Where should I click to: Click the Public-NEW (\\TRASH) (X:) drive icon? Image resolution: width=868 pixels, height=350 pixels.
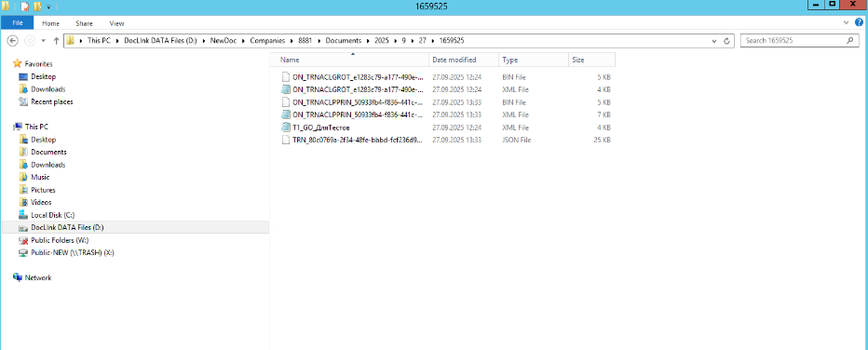[x=23, y=252]
